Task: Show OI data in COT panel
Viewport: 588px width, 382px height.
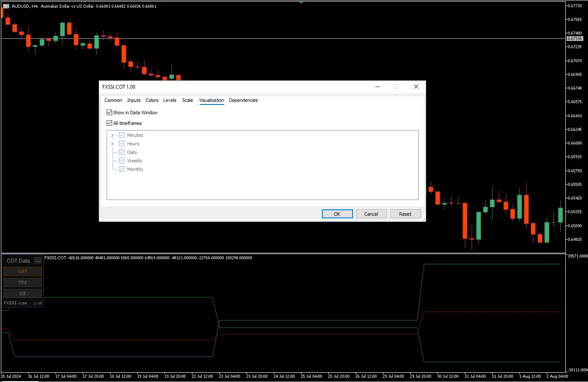Action: coord(23,293)
